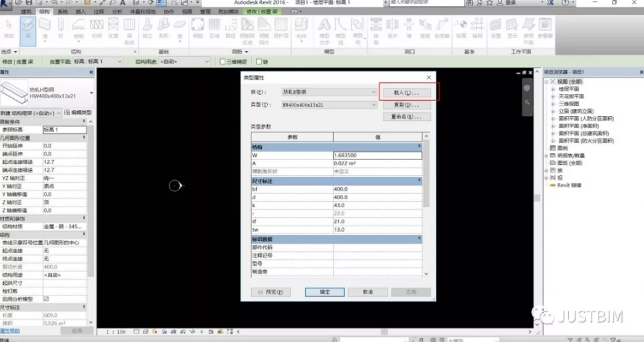Click the 载入 (Load) button in the dialog
644x342 pixels.
click(407, 93)
